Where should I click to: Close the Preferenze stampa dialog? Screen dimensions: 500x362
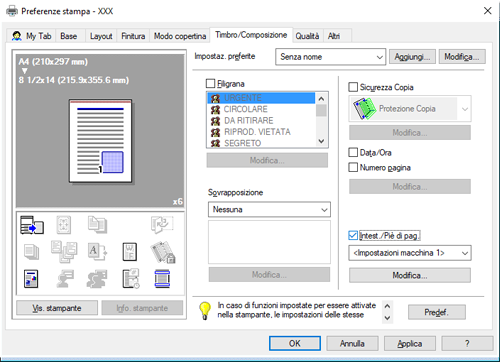(x=488, y=11)
